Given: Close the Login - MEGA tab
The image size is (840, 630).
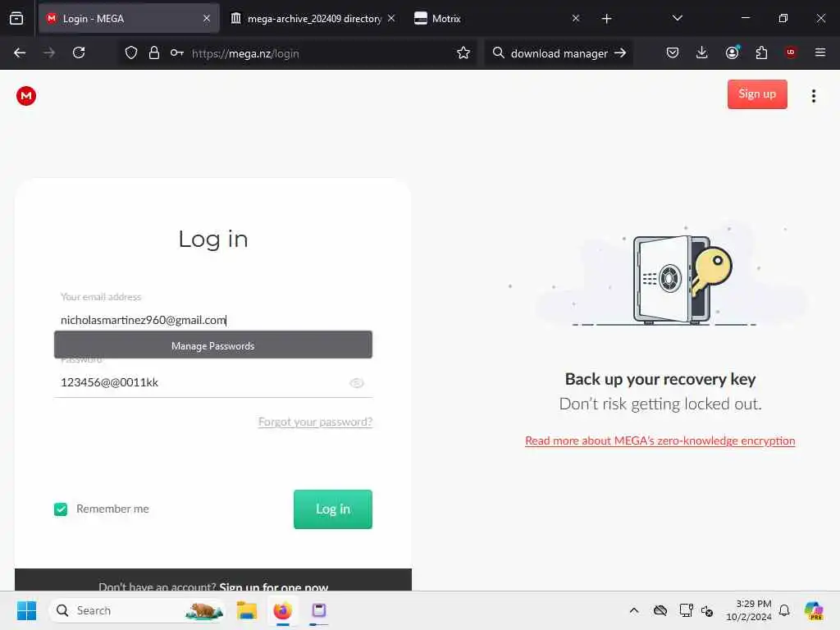Looking at the screenshot, I should click(x=207, y=19).
